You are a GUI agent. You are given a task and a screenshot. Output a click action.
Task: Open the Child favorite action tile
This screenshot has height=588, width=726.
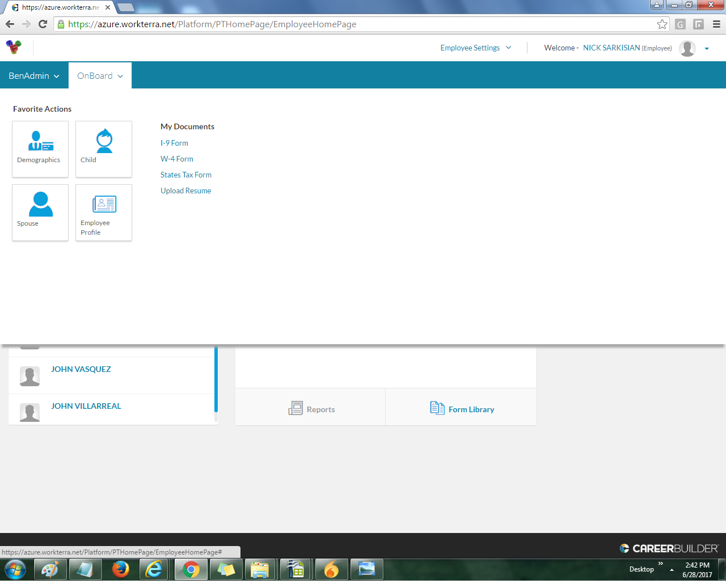point(104,149)
